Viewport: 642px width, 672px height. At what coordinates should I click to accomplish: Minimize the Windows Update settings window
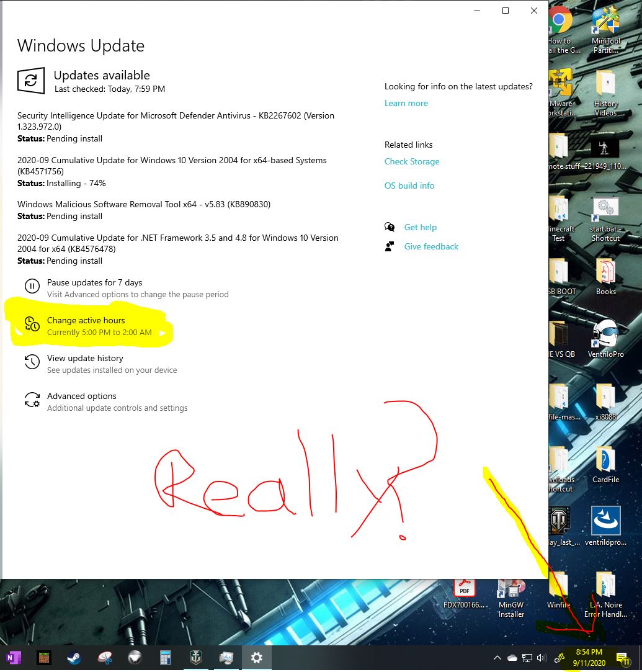click(477, 11)
